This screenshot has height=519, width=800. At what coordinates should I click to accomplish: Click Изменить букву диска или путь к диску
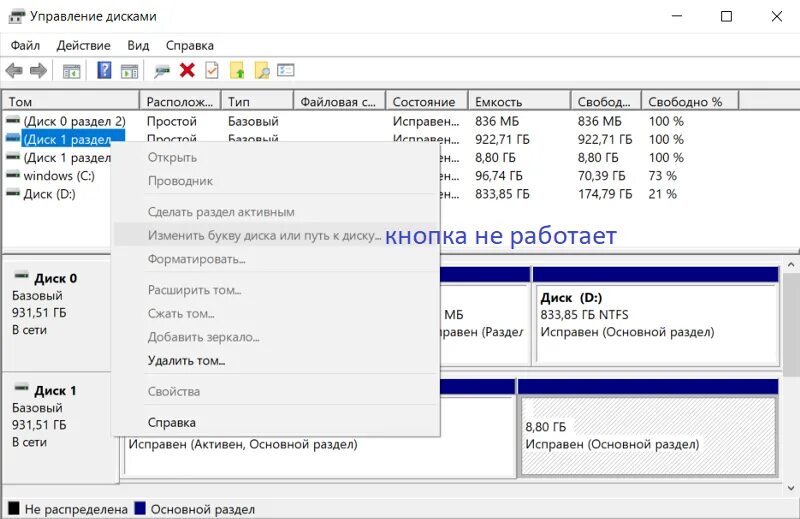pos(276,235)
